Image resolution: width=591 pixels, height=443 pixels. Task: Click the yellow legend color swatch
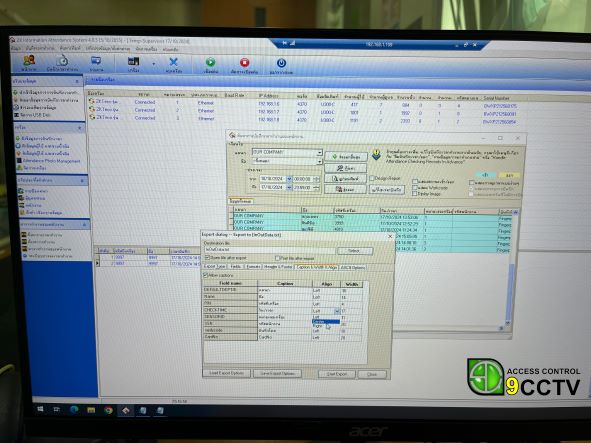coord(509,175)
